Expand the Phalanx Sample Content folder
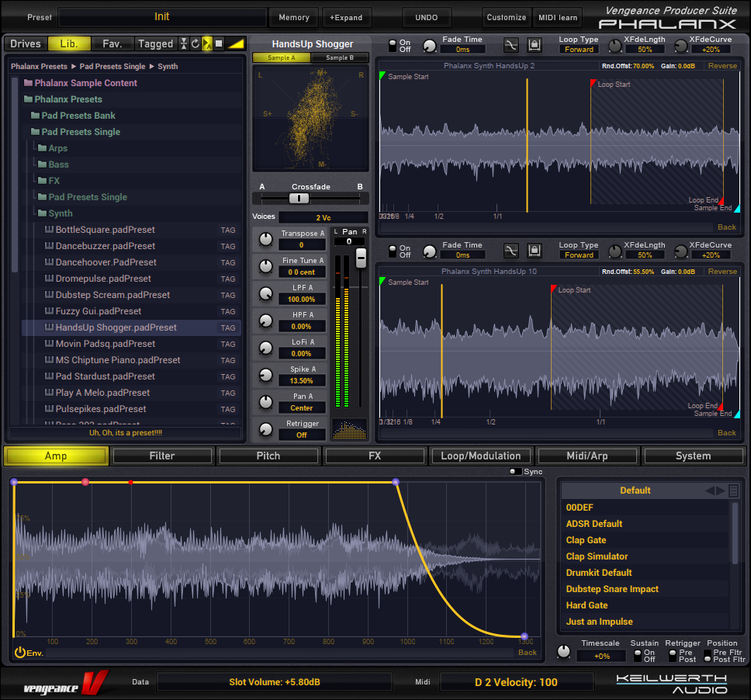751x700 pixels. pyautogui.click(x=28, y=83)
